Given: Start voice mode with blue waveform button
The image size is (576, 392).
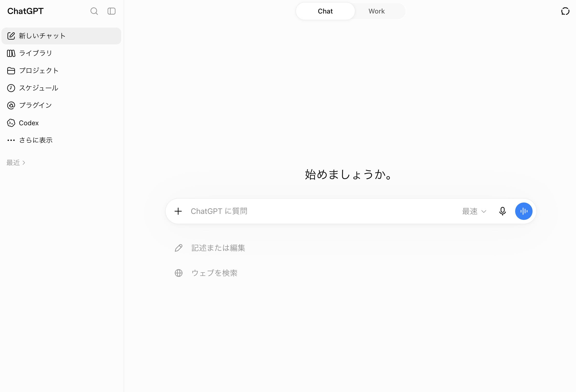Looking at the screenshot, I should point(524,211).
